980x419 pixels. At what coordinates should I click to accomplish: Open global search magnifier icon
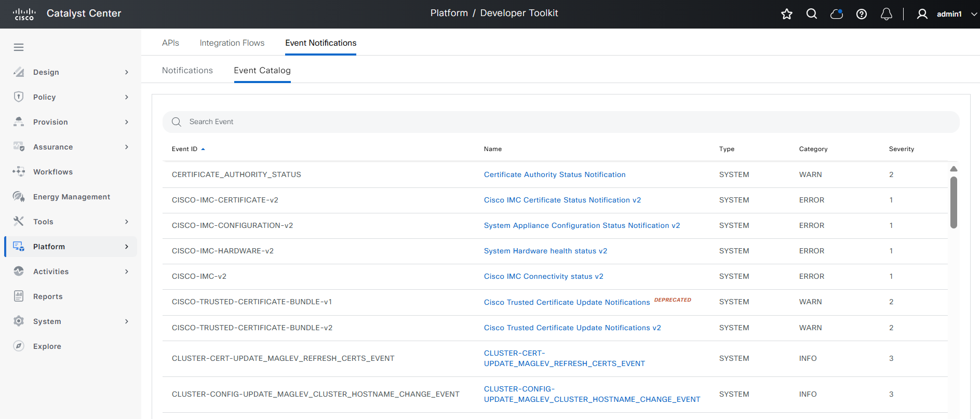[811, 14]
